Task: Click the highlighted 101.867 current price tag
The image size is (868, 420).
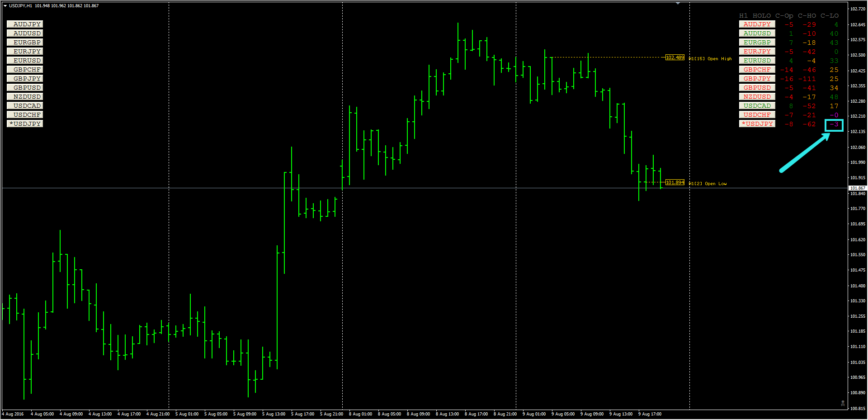Action: (x=858, y=188)
